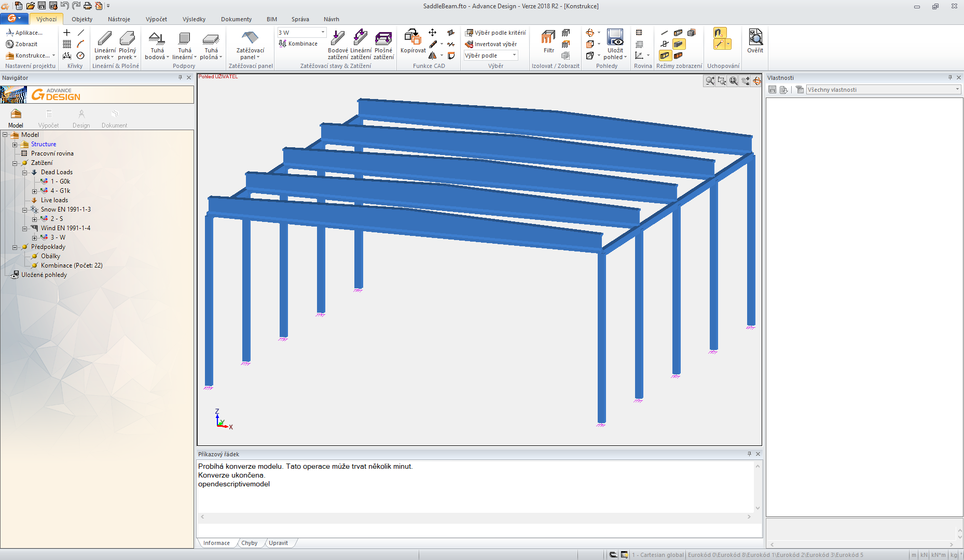Click the command line horizontal scrollbar
Screen dimensions: 964x560
pos(475,517)
